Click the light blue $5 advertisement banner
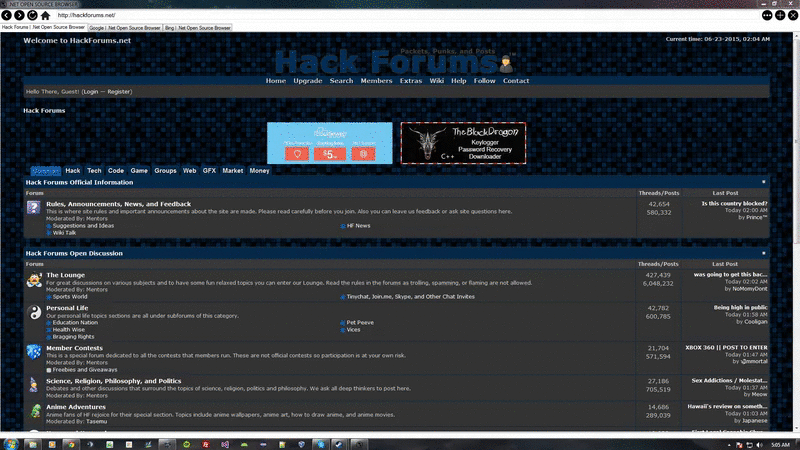Viewport: 800px width, 450px height. tap(330, 143)
